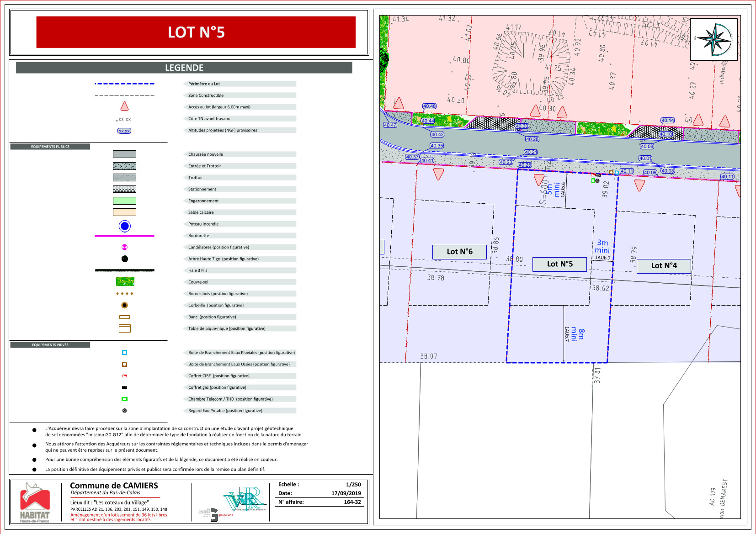Image resolution: width=756 pixels, height=534 pixels.
Task: Click the Corbeille legend symbol
Action: (124, 305)
